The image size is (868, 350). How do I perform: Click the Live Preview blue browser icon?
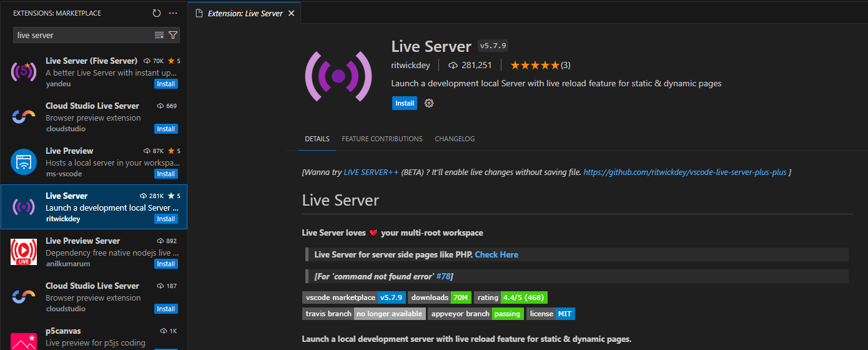[x=24, y=162]
